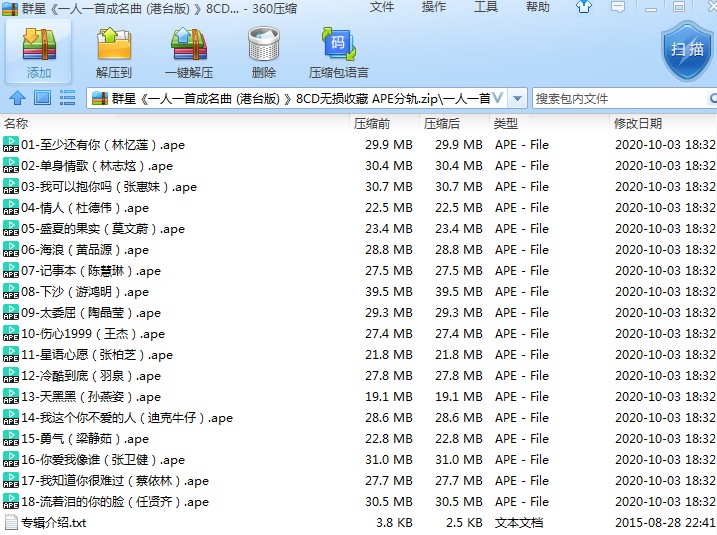Click the search magnifier icon
717x535 pixels.
[712, 98]
